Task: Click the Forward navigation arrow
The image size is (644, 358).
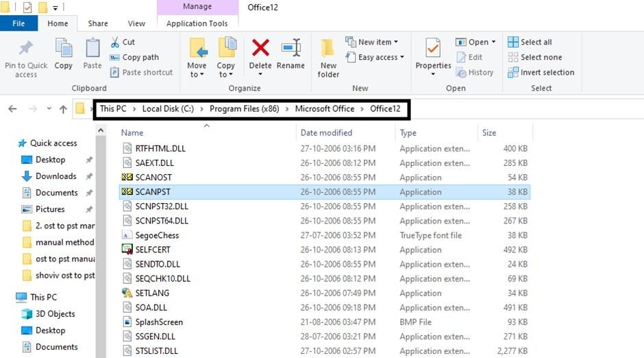Action: (32, 109)
